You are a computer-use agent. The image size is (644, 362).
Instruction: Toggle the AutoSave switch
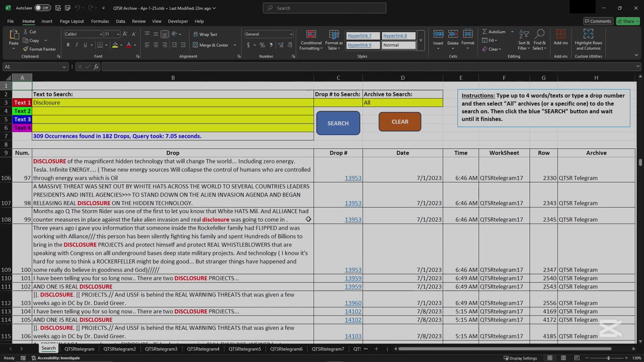pyautogui.click(x=42, y=8)
